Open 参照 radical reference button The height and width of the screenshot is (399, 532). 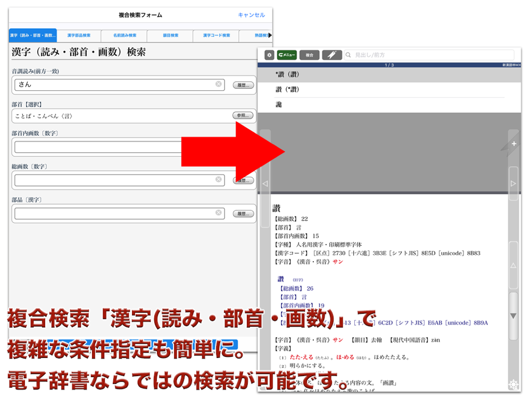tap(243, 115)
